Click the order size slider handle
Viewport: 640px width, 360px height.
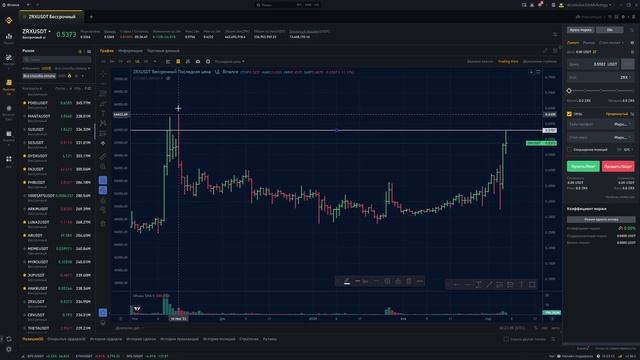[569, 91]
